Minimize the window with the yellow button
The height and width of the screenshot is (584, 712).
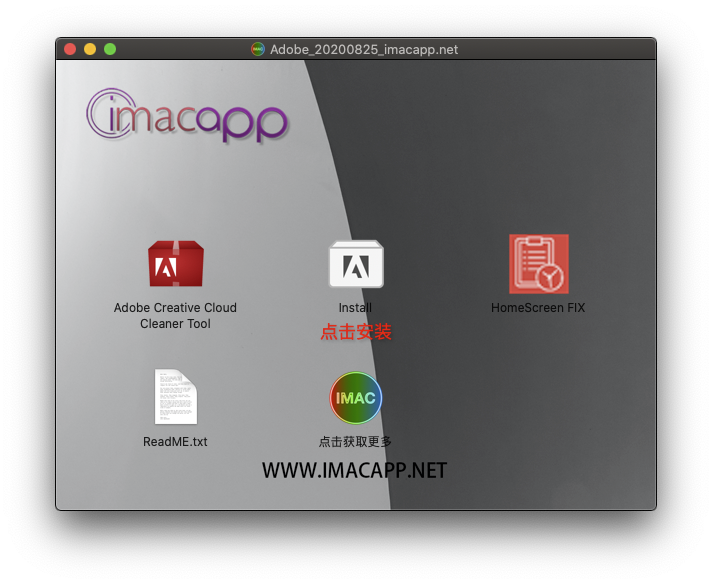pyautogui.click(x=90, y=49)
